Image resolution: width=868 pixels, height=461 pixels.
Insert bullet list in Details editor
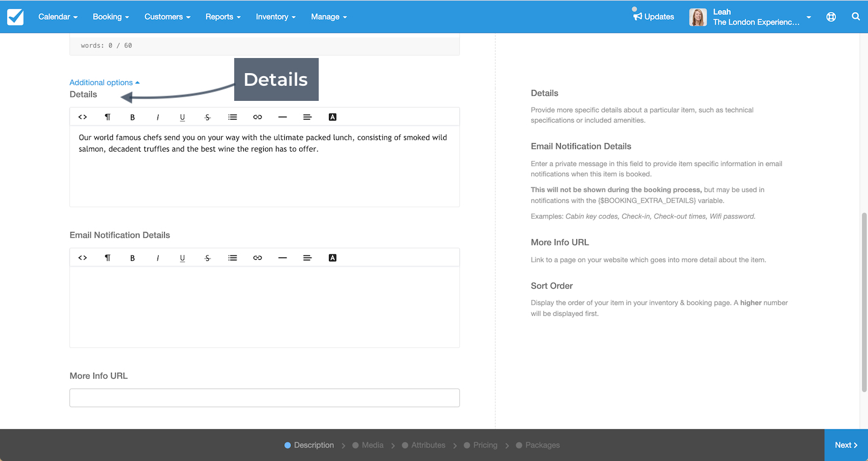(232, 117)
